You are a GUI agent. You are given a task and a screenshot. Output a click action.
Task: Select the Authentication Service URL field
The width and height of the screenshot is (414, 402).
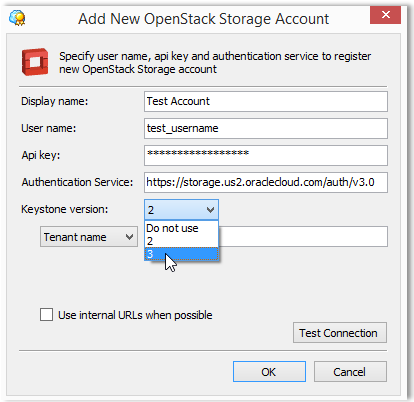pos(266,182)
